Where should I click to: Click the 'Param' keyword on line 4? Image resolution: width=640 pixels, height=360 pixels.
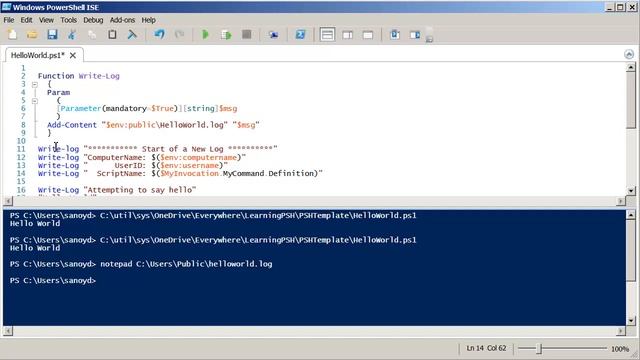(x=58, y=92)
